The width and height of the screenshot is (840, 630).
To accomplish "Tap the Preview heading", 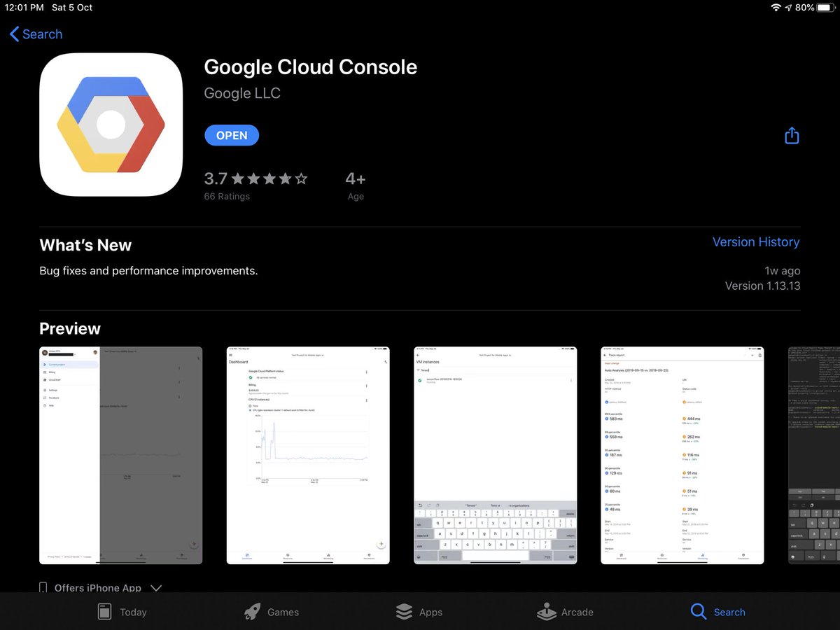I will click(x=70, y=328).
